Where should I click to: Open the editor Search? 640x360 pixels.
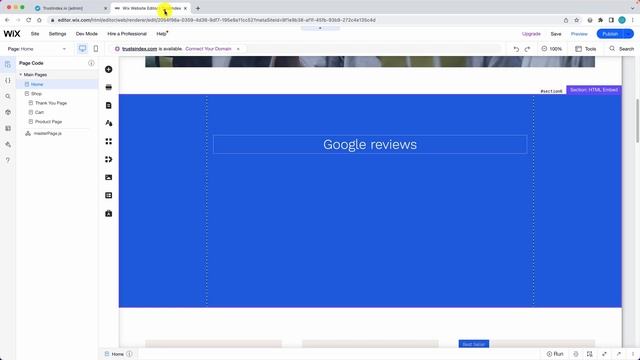click(622, 49)
